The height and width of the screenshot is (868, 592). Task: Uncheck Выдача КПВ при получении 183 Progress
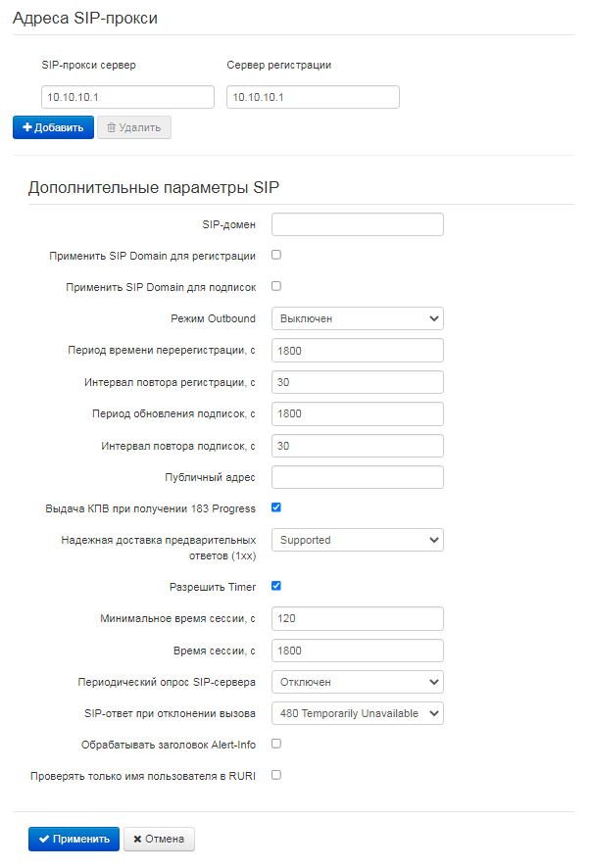pos(276,507)
